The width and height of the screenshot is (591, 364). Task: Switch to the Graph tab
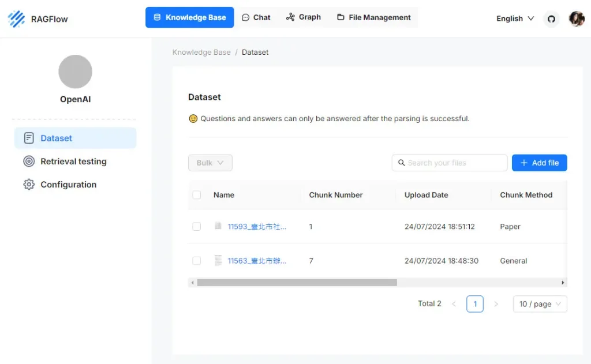tap(304, 17)
